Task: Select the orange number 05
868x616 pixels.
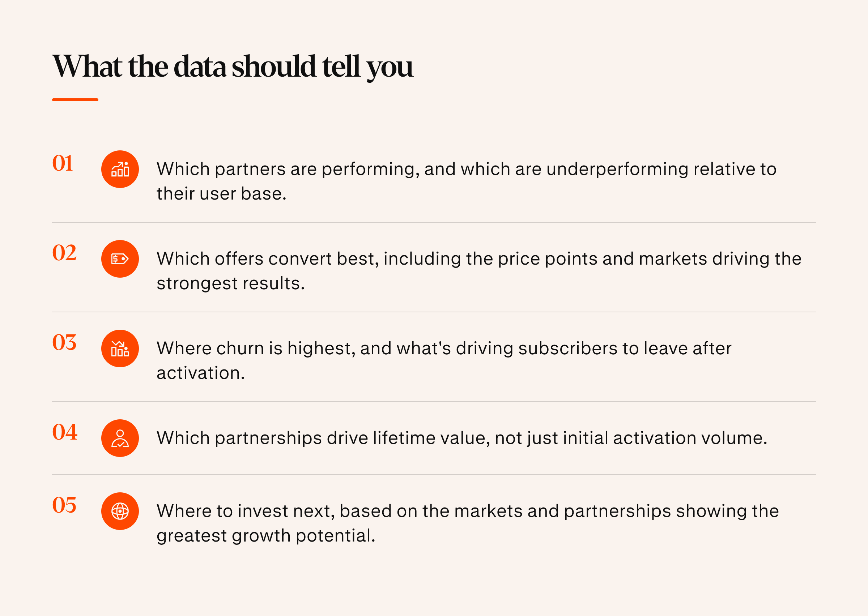Action: (x=64, y=505)
